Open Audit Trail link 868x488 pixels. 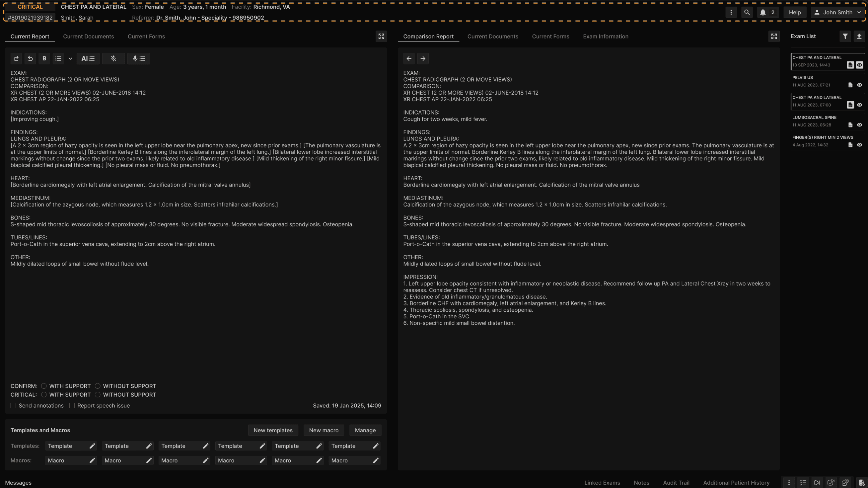click(676, 483)
